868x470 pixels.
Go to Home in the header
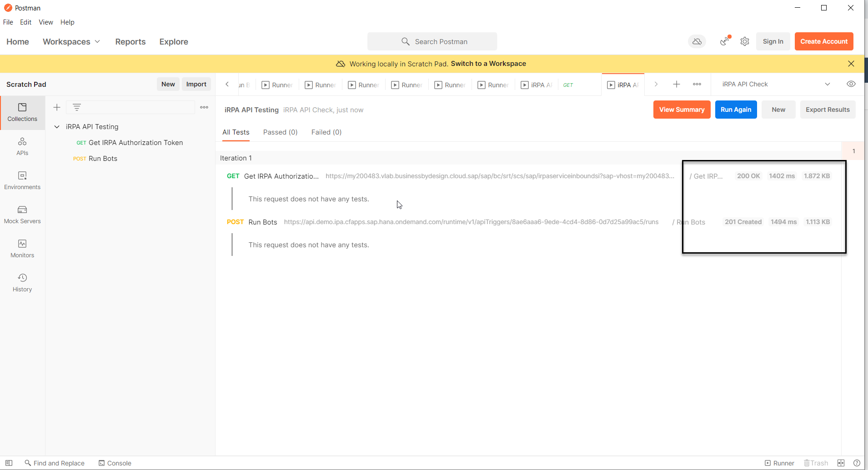pyautogui.click(x=18, y=41)
